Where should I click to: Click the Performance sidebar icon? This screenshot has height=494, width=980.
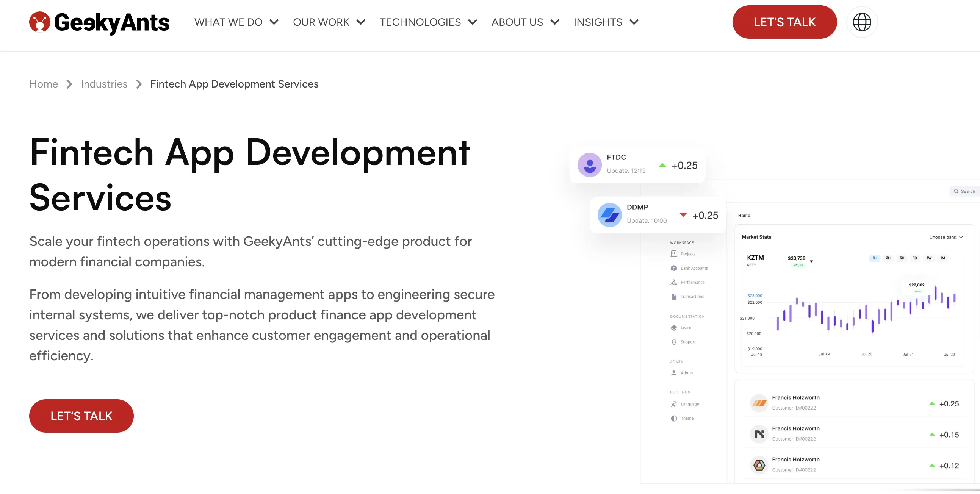coord(674,282)
